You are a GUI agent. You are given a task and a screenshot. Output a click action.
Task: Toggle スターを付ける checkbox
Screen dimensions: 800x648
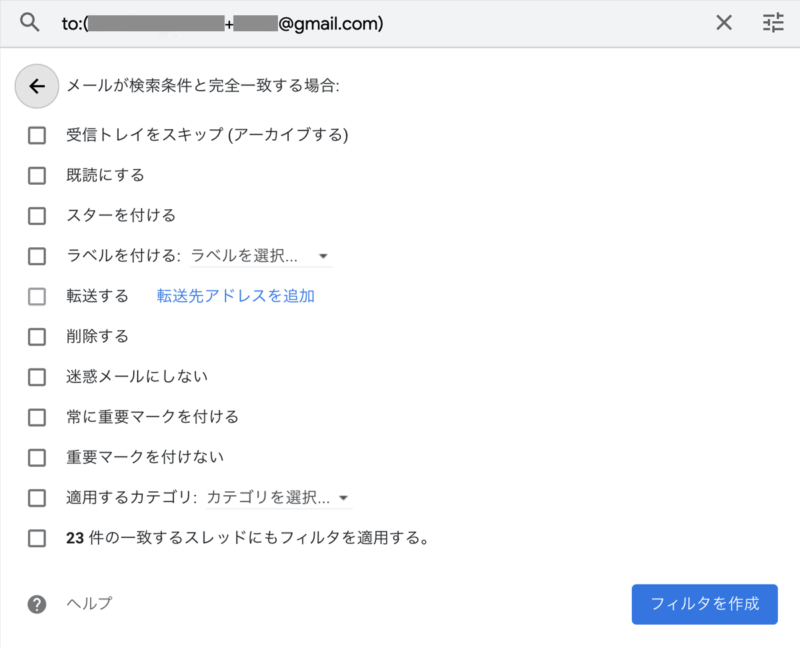click(37, 215)
